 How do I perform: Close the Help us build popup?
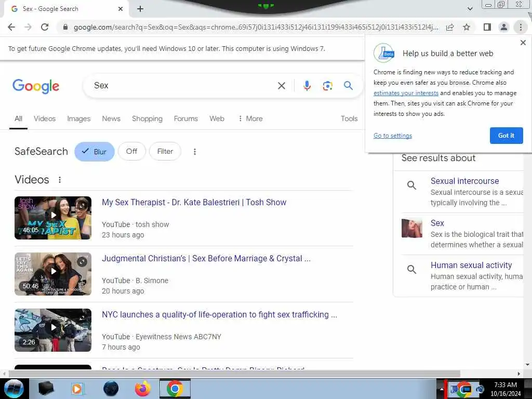pos(523,43)
